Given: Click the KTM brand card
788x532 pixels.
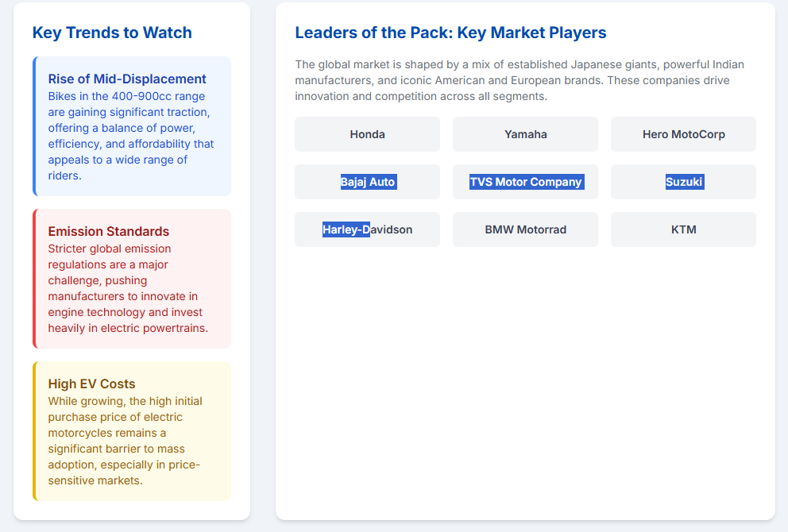Looking at the screenshot, I should click(683, 229).
